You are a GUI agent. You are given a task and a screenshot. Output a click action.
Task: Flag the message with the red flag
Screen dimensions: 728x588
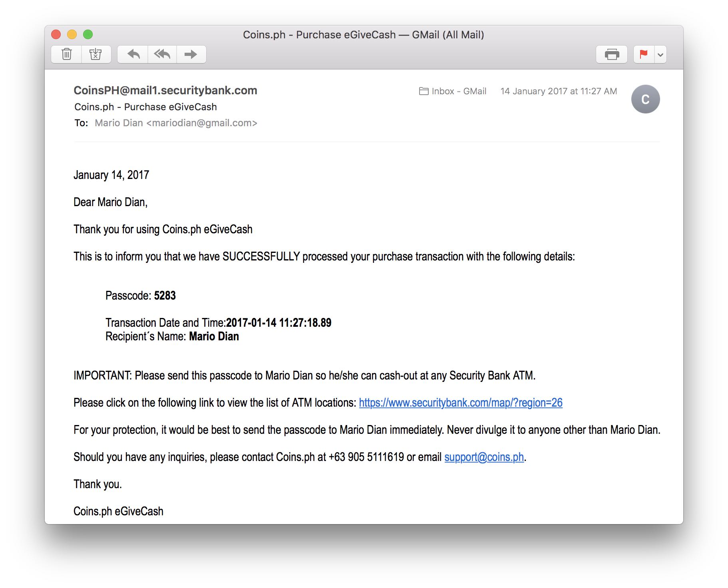644,54
